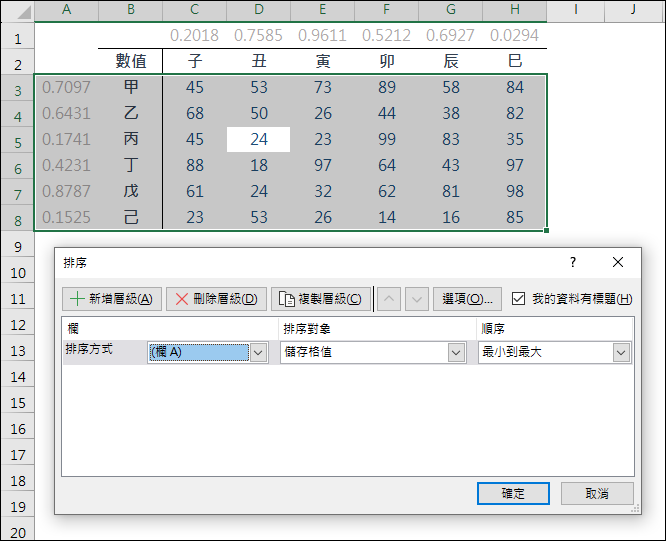Toggle the 我的資料有標題 checkbox
666x541 pixels.
(518, 299)
